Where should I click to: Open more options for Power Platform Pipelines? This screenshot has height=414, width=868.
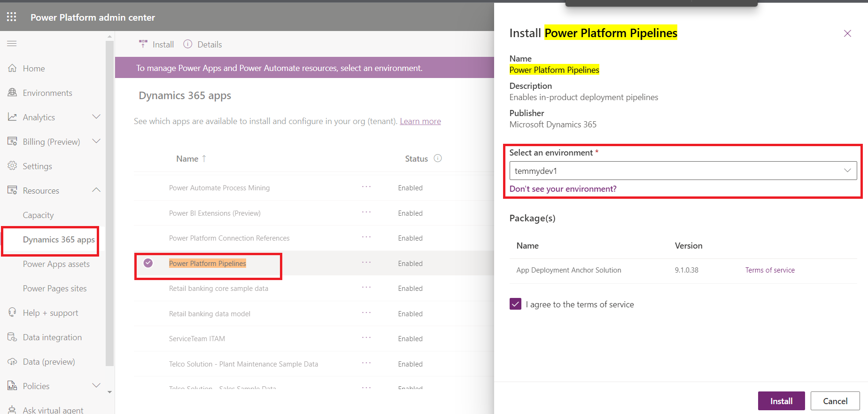click(366, 263)
